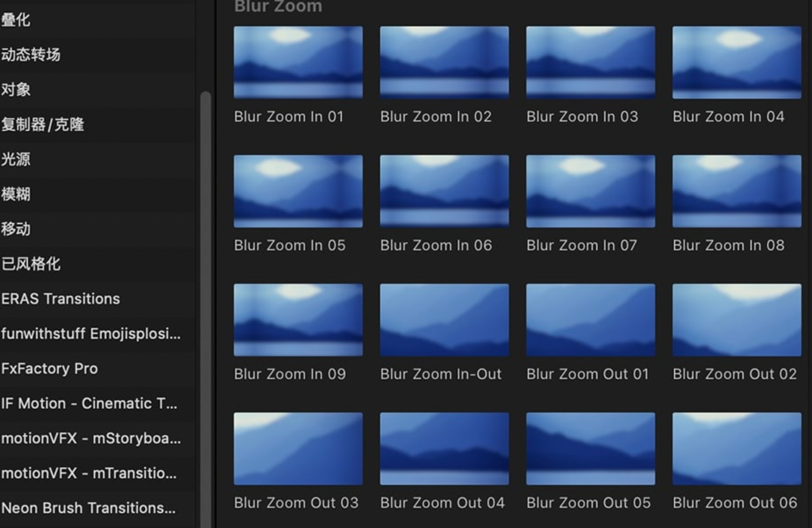Choose the 已风格化 category
812x528 pixels.
(x=31, y=264)
